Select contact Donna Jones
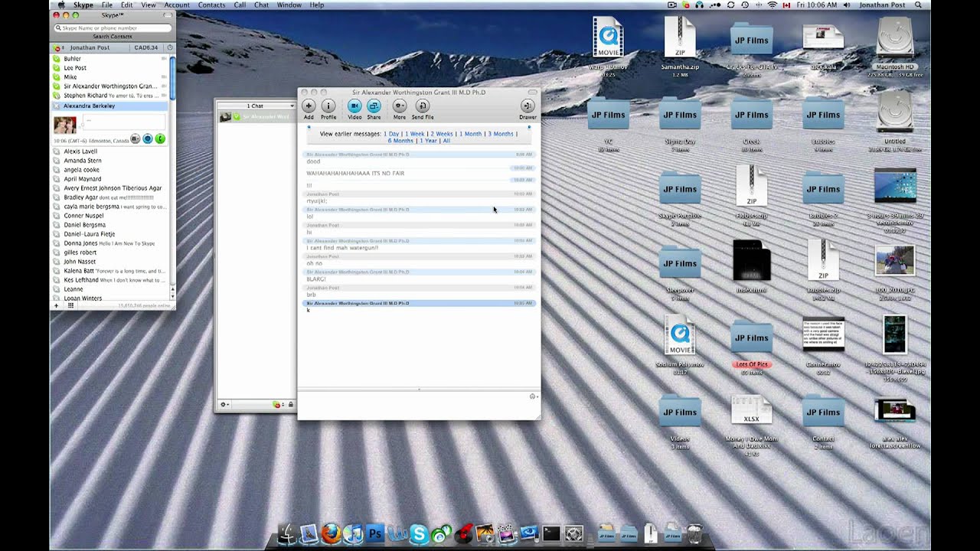The image size is (980, 551). coord(109,243)
